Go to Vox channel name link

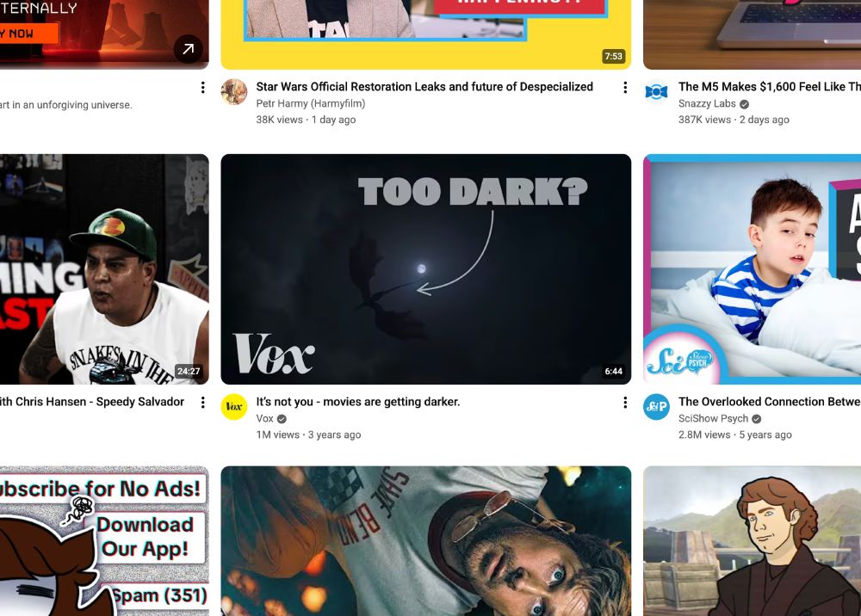coord(264,418)
